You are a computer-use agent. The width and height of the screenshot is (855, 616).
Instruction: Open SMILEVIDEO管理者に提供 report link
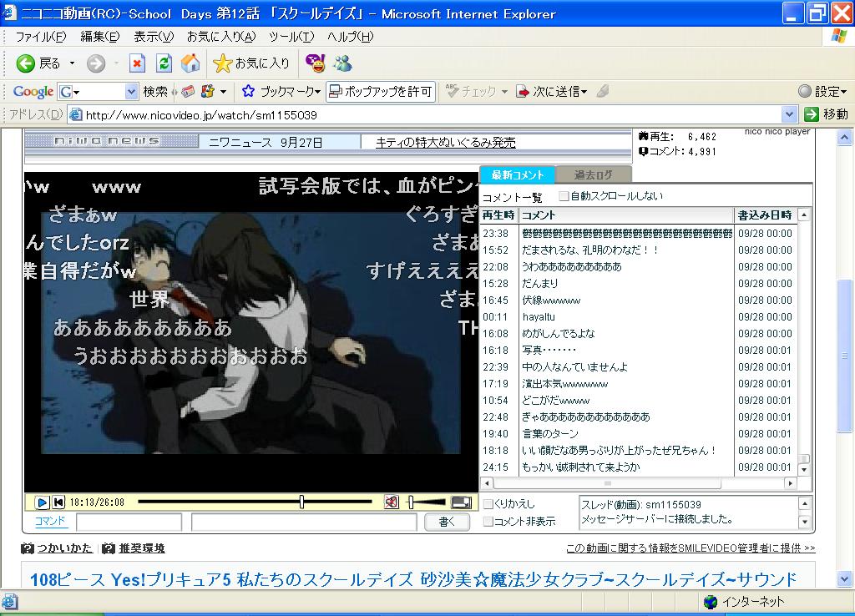coord(691,548)
